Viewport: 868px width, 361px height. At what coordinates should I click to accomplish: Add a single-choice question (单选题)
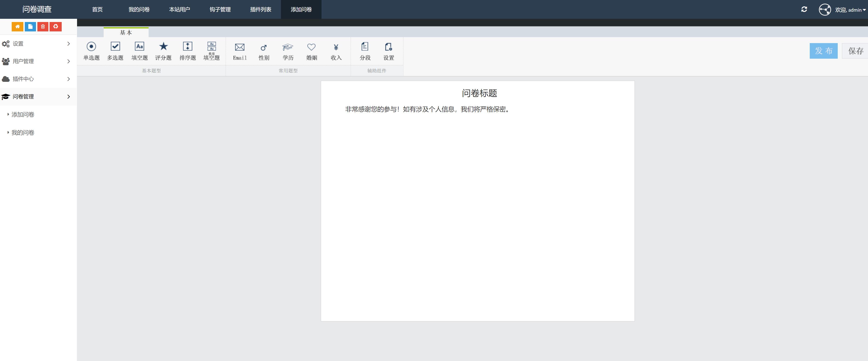[91, 51]
